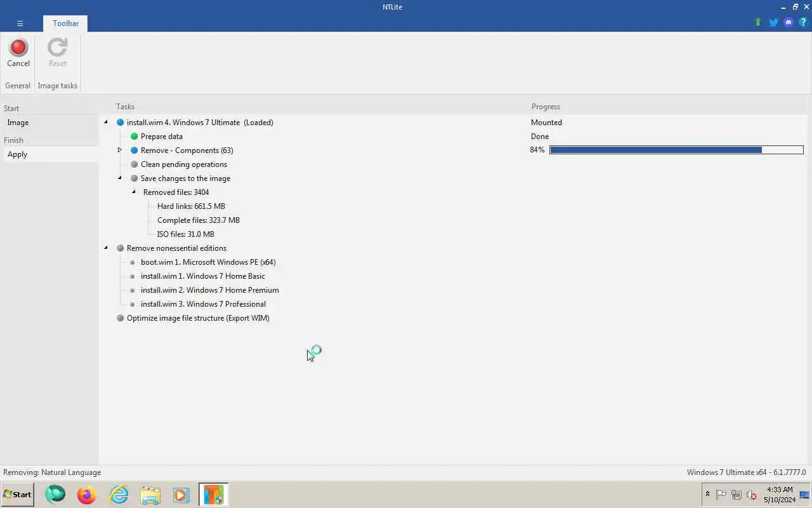Click 'Windows 7 Ultimate x64 - 6.1.7777.0' status
This screenshot has height=508, width=812.
[746, 472]
